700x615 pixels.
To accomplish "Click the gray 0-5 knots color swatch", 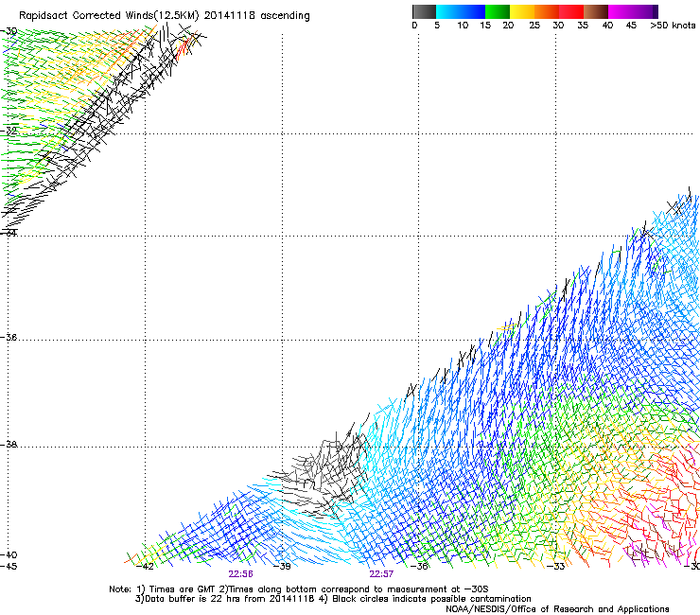I will 424,11.
